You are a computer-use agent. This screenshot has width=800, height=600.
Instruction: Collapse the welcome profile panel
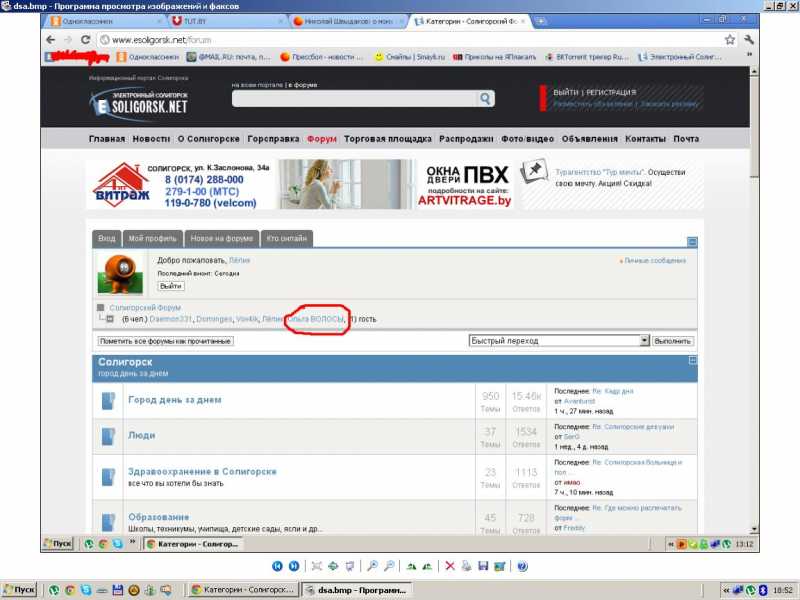[x=691, y=241]
